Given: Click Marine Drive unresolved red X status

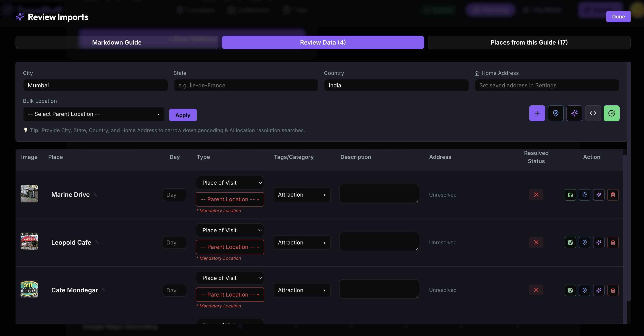Looking at the screenshot, I should (x=536, y=195).
